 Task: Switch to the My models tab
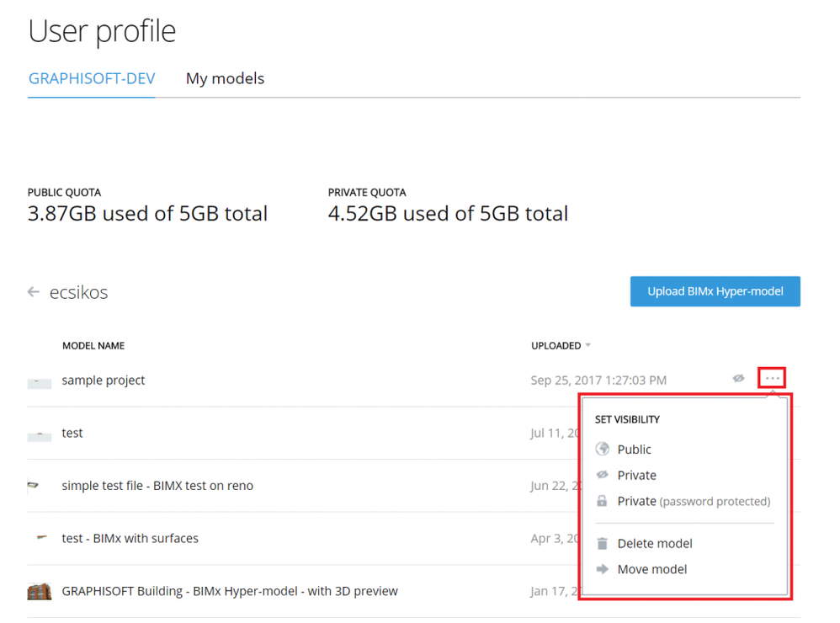click(x=225, y=78)
